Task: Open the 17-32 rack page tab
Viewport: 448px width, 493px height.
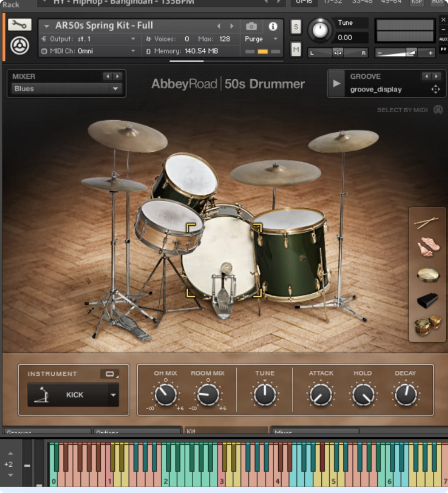Action: pyautogui.click(x=333, y=2)
